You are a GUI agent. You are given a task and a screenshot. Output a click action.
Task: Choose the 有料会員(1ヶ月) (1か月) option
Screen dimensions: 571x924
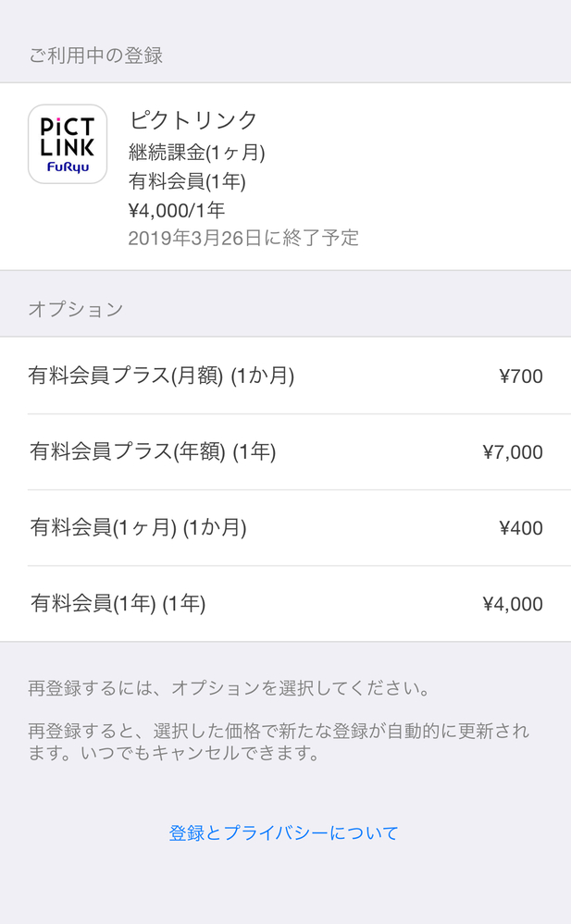pos(138,528)
